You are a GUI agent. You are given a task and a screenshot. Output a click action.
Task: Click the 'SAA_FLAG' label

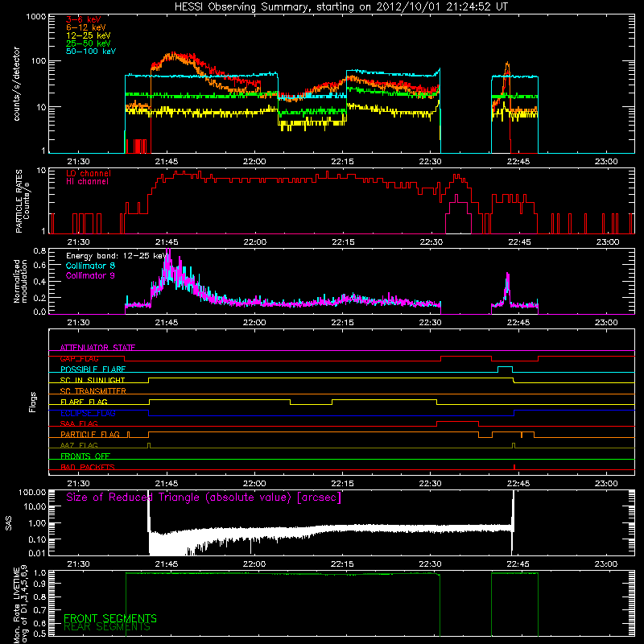[79, 423]
